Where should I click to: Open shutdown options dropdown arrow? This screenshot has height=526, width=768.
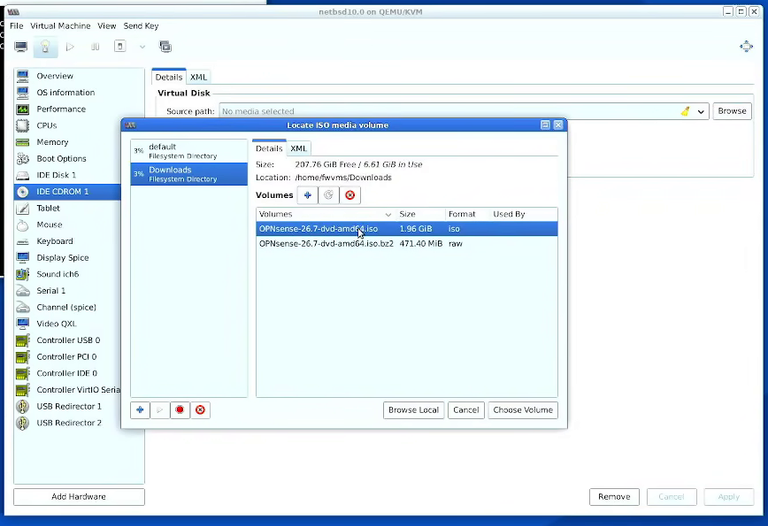[x=142, y=47]
